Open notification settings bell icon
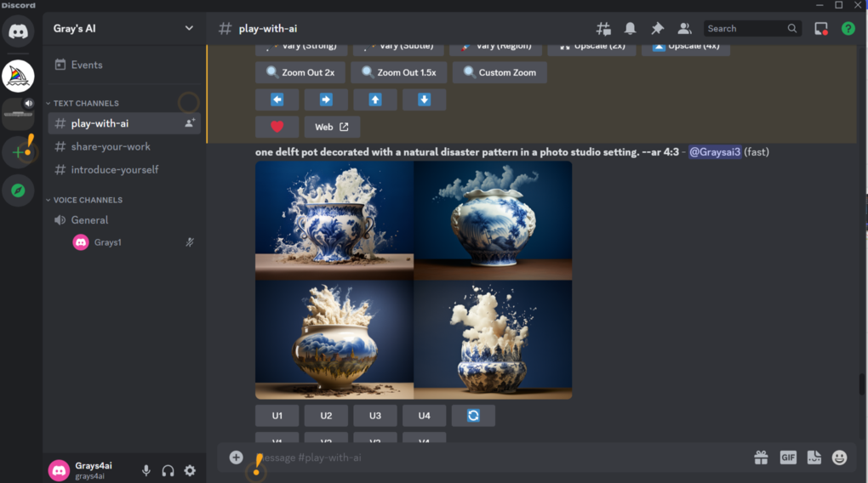The width and height of the screenshot is (868, 483). pos(631,28)
